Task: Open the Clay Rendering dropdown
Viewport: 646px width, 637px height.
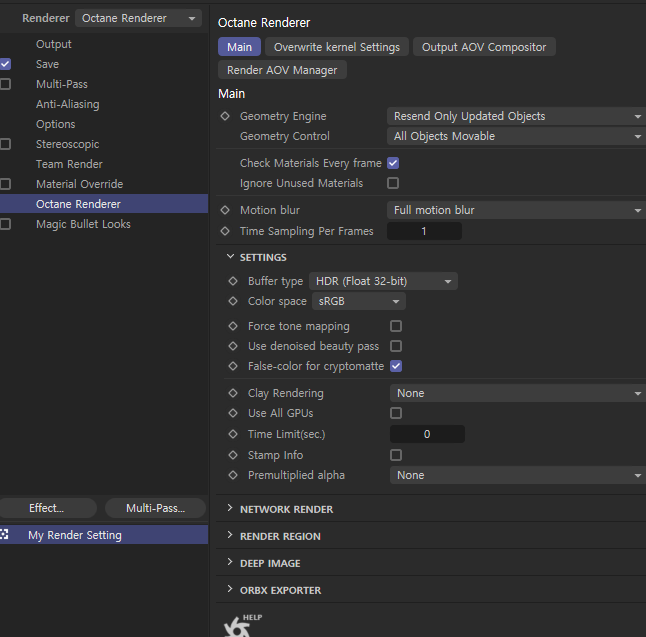Action: click(x=518, y=393)
